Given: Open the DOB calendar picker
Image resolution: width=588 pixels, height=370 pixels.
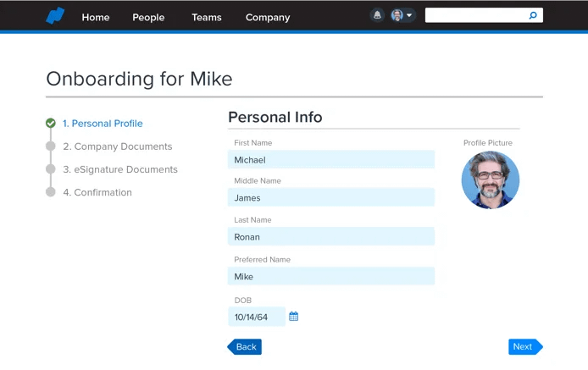Looking at the screenshot, I should coord(294,317).
